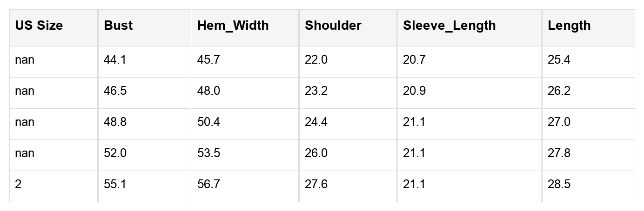Screen dimensions: 644x211
Task: Click the Shoulder value 24.4
Action: [x=316, y=122]
